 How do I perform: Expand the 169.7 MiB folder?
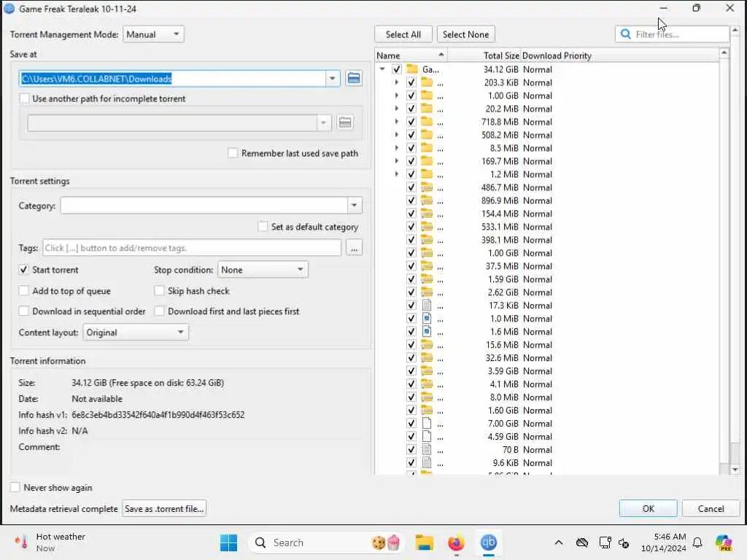coord(396,161)
